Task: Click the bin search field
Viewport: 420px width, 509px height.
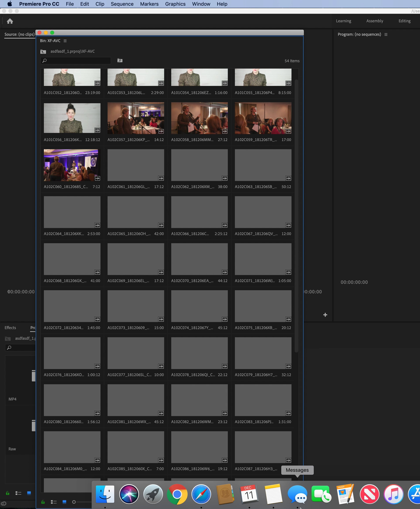Action: pyautogui.click(x=76, y=61)
